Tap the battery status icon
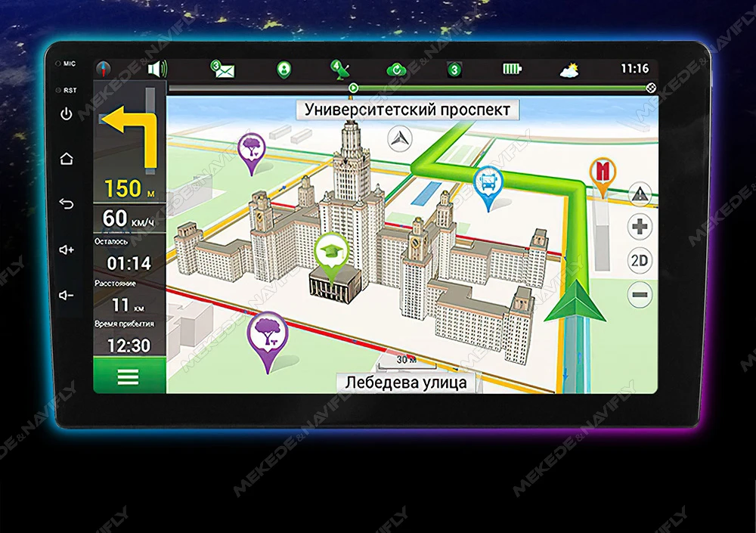Viewport: 756px width, 533px height. 512,70
